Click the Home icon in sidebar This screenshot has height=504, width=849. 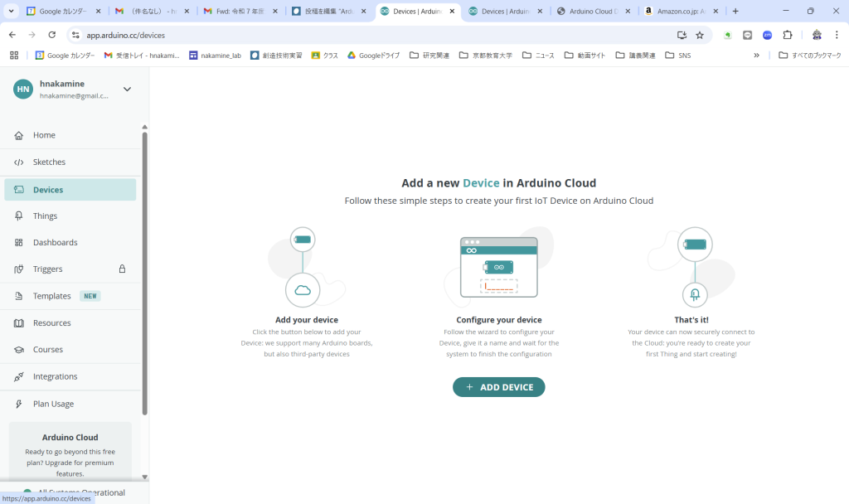(x=18, y=135)
